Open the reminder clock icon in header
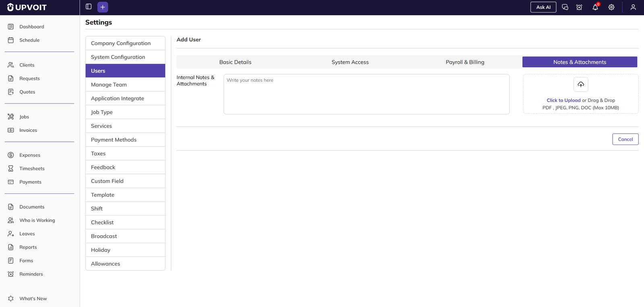The height and width of the screenshot is (307, 644). 579,7
